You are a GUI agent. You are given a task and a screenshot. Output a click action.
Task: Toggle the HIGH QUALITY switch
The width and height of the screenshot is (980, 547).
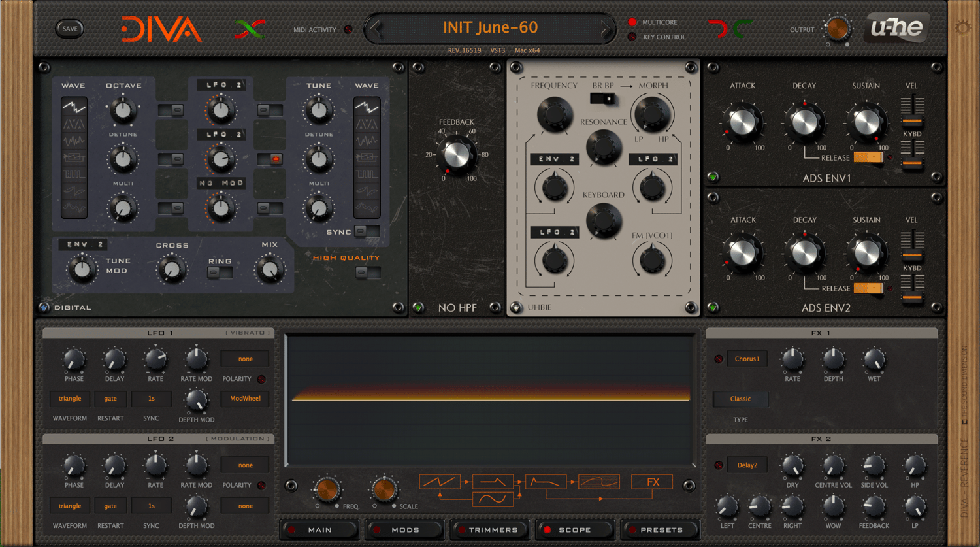pyautogui.click(x=367, y=273)
